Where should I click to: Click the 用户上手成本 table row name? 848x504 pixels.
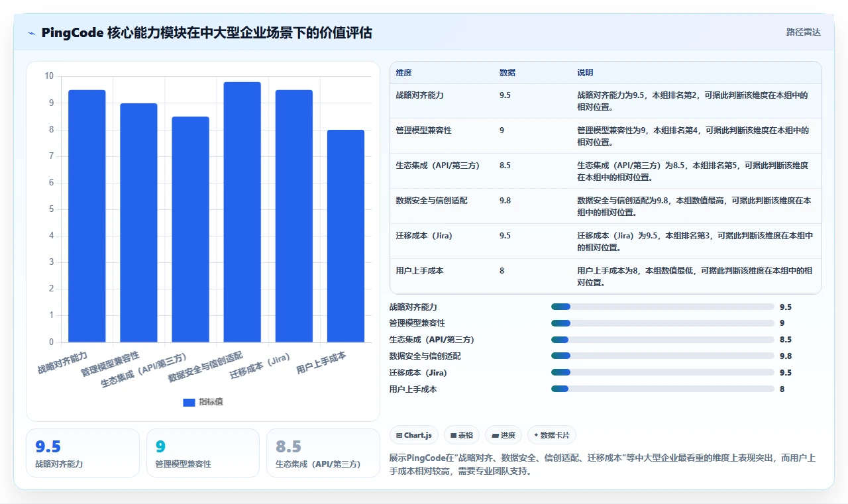pyautogui.click(x=419, y=271)
